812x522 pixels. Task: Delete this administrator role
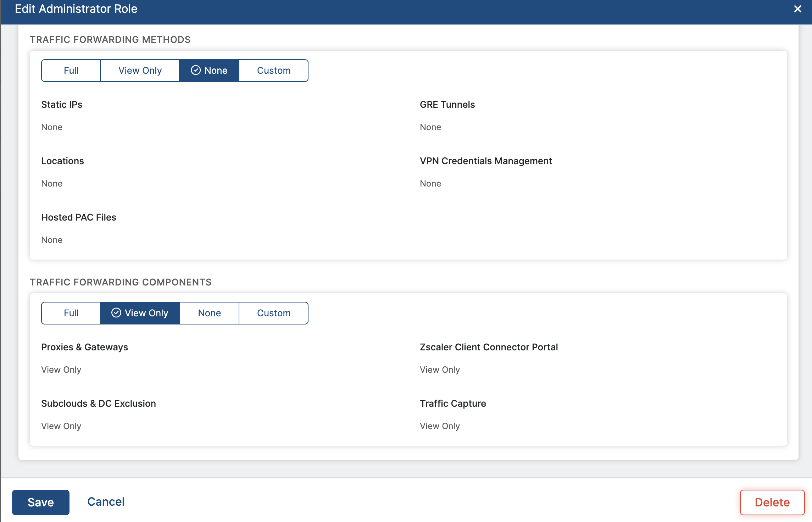(772, 502)
